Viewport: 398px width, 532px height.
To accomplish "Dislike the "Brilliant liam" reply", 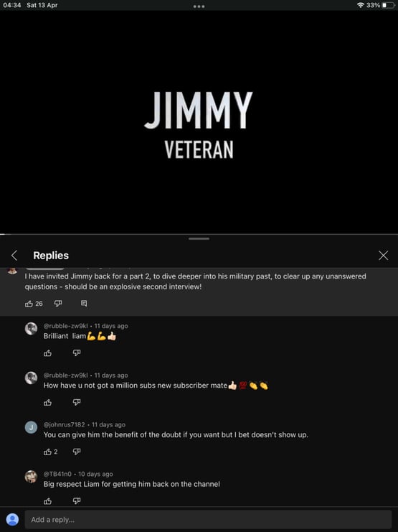I will coord(77,353).
